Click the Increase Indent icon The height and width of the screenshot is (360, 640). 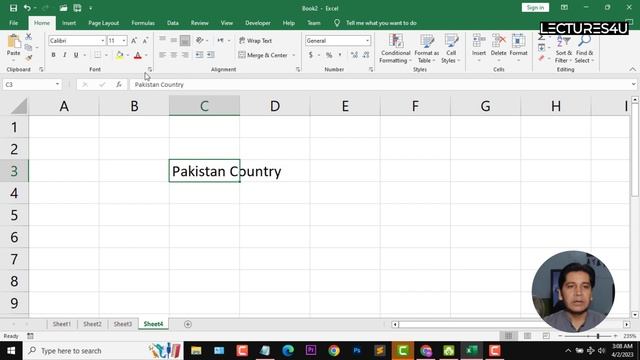[211, 55]
